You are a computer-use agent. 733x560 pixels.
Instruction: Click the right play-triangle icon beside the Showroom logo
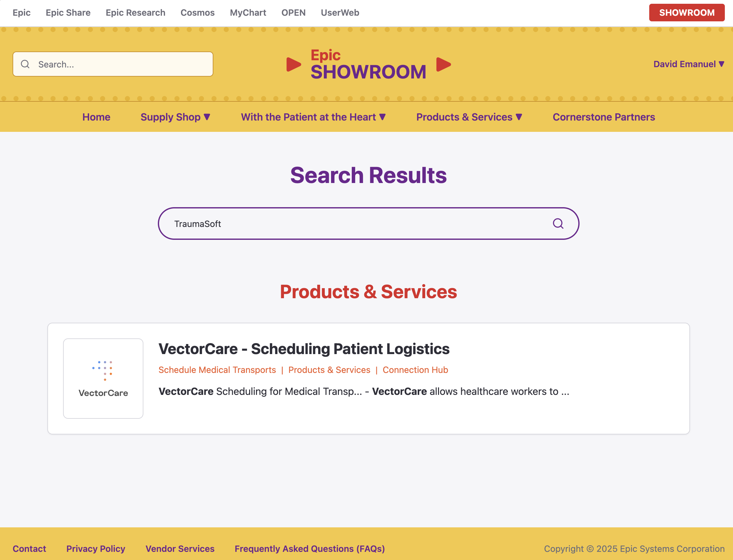click(x=443, y=65)
